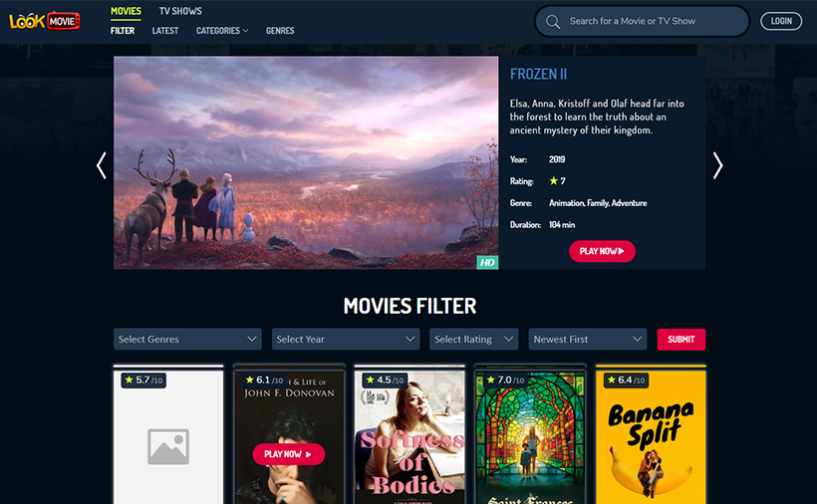Click the LookMovie logo
The image size is (817, 504).
point(44,21)
